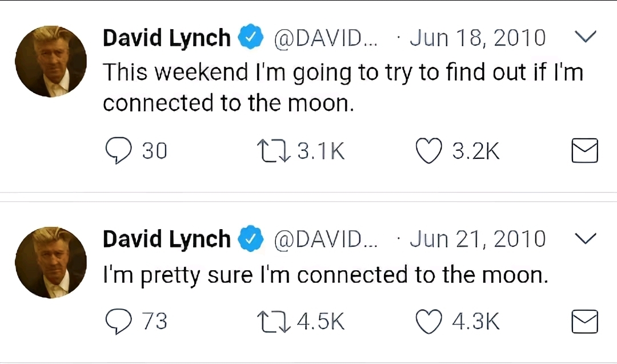Open the Jun 18, 2010 timestamp

coord(478,38)
